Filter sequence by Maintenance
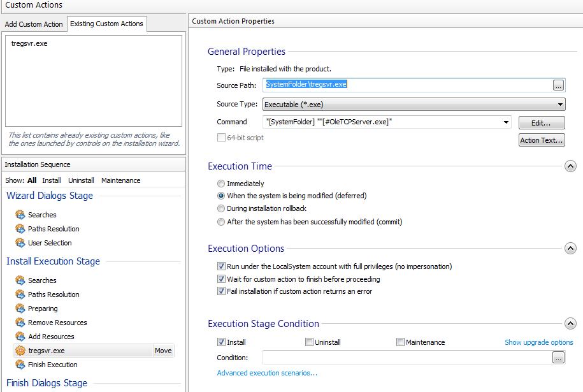This screenshot has height=392, width=583. pyautogui.click(x=120, y=180)
